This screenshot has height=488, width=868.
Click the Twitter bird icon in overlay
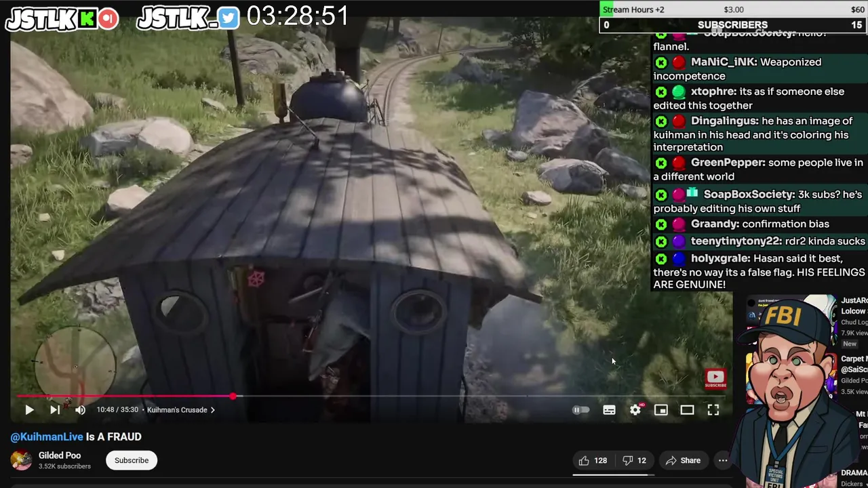pyautogui.click(x=229, y=18)
